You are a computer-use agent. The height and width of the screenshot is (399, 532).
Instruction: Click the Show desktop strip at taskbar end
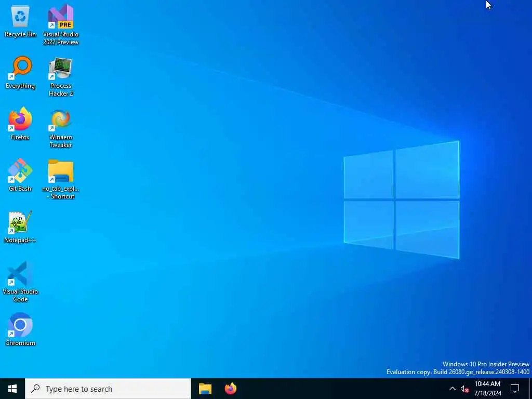pyautogui.click(x=530, y=389)
